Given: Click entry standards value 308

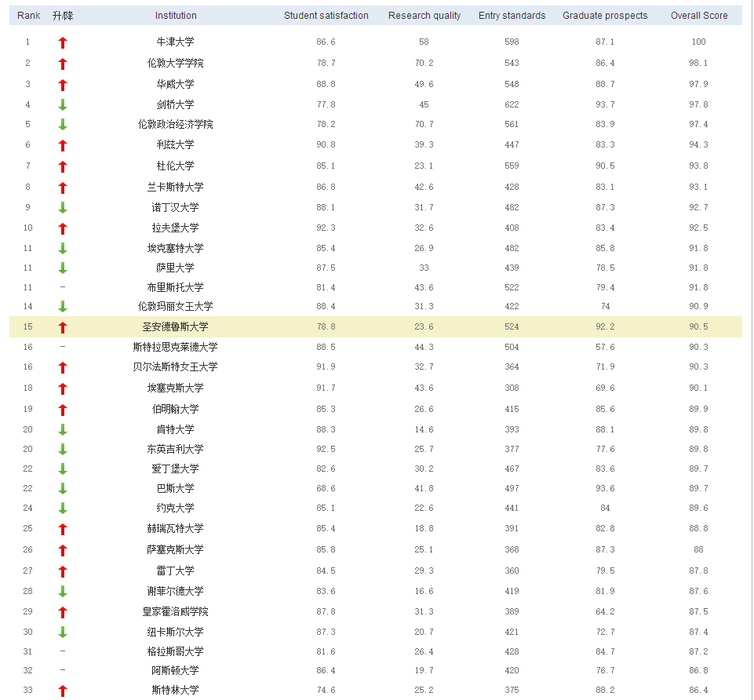Looking at the screenshot, I should click(512, 388).
